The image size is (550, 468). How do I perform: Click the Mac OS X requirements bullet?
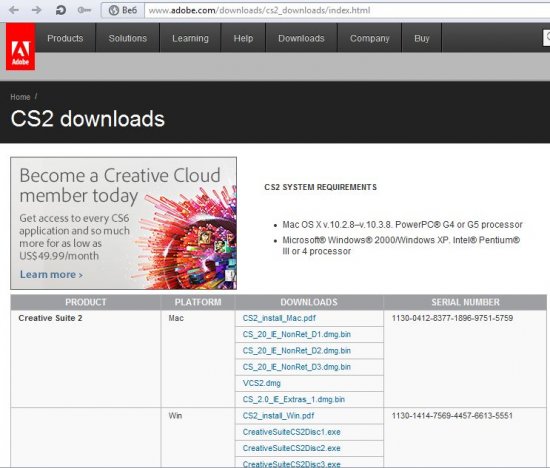(x=402, y=225)
